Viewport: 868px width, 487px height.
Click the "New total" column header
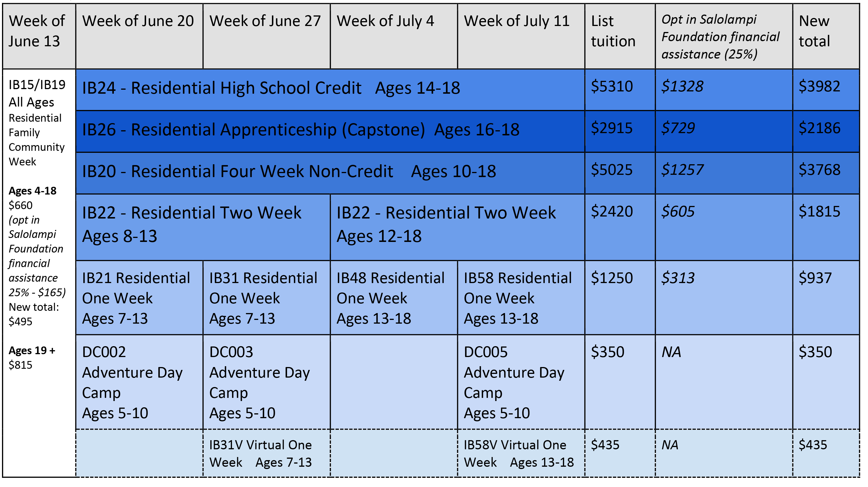click(x=814, y=31)
